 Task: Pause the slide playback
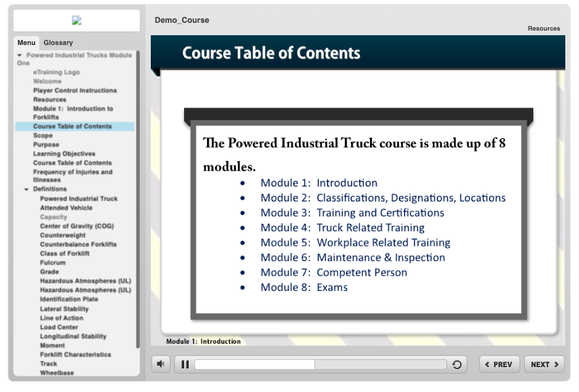(x=185, y=365)
